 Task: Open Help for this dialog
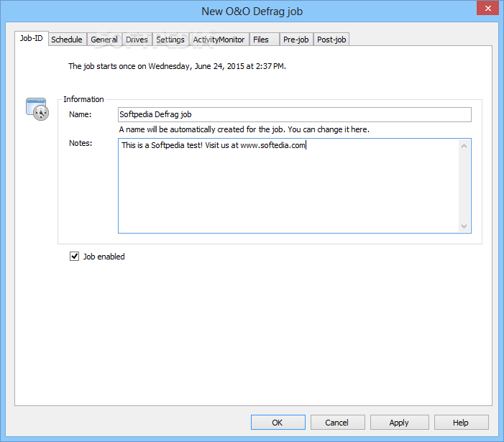pyautogui.click(x=462, y=423)
